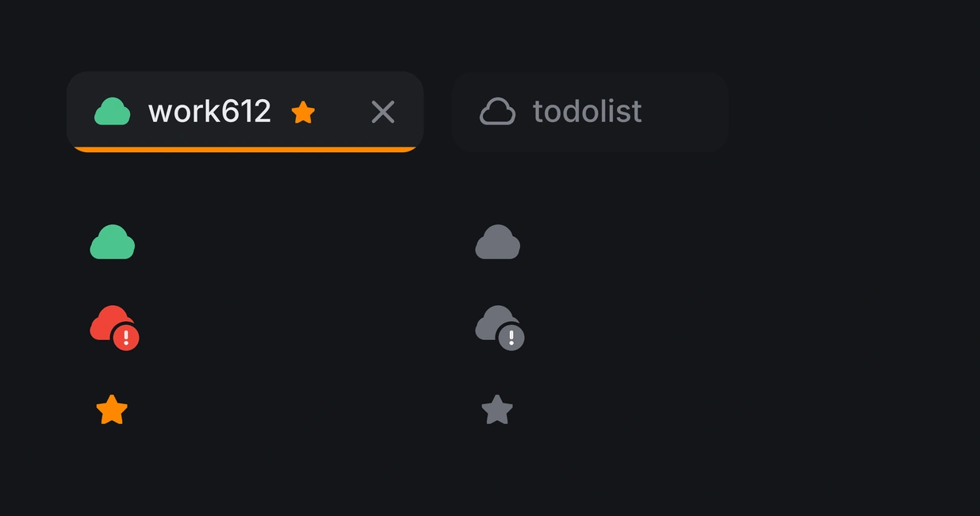This screenshot has width=980, height=516.
Task: Click the gray cloud with alert badge
Action: (x=500, y=327)
